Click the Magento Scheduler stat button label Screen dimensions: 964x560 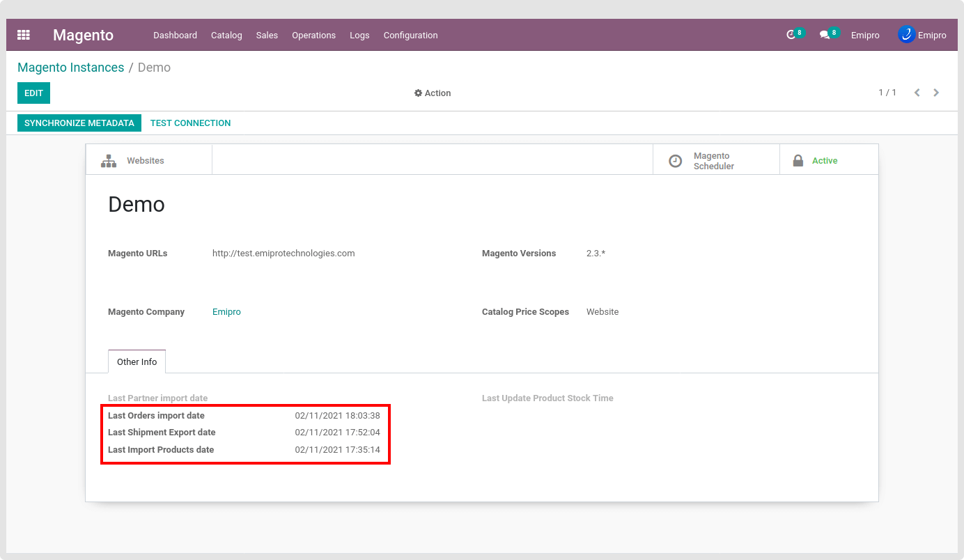coord(714,161)
